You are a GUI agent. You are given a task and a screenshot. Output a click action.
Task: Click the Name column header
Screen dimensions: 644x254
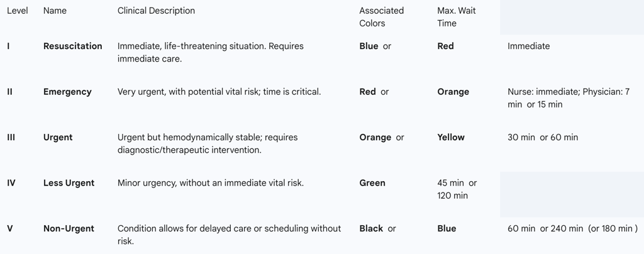point(55,11)
